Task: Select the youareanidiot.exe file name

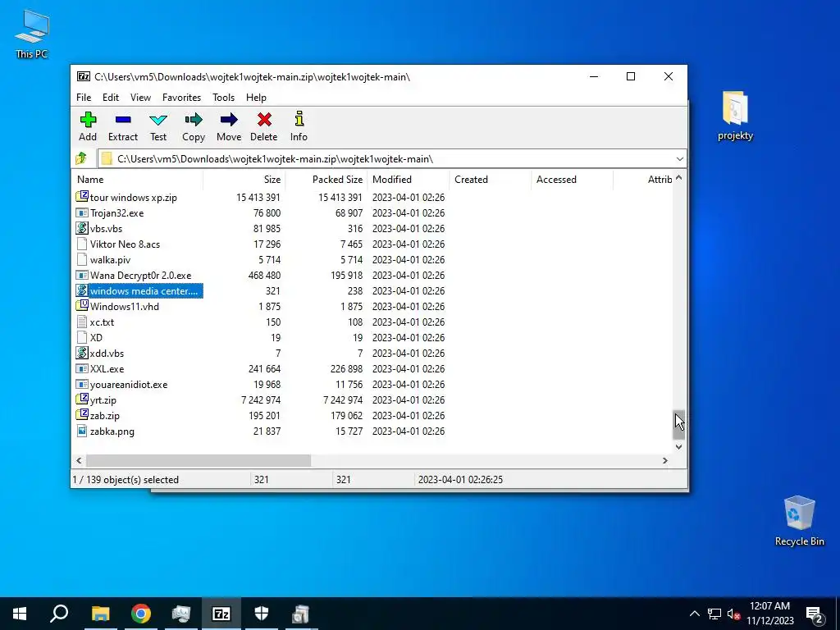Action: tap(129, 385)
